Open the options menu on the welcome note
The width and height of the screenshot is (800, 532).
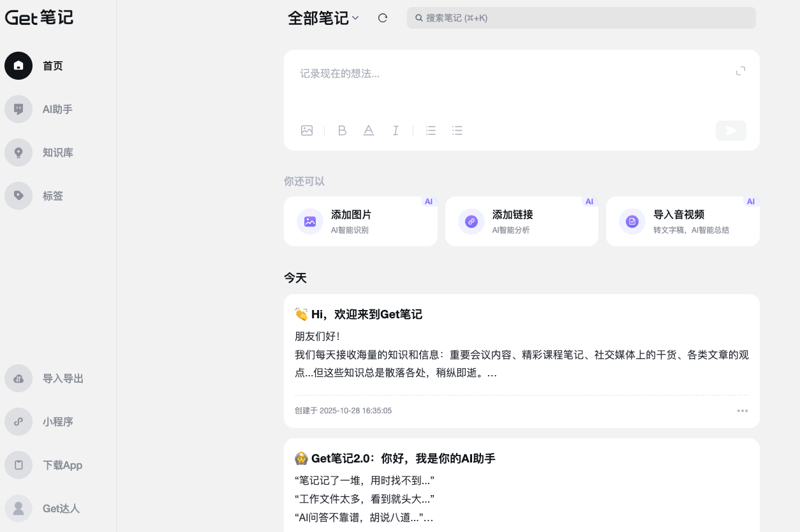[x=743, y=411]
